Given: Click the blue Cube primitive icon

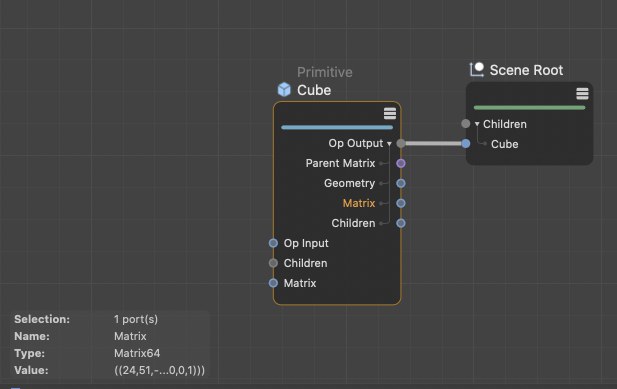Looking at the screenshot, I should [284, 90].
